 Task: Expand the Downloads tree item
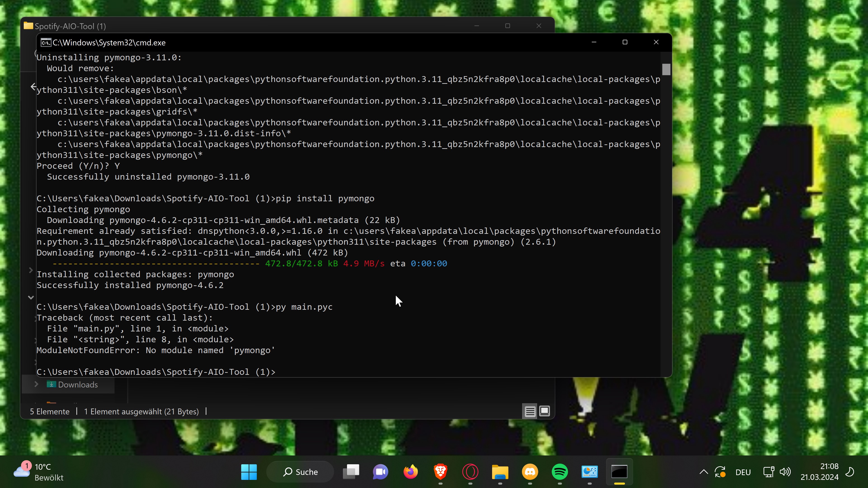pos(36,384)
